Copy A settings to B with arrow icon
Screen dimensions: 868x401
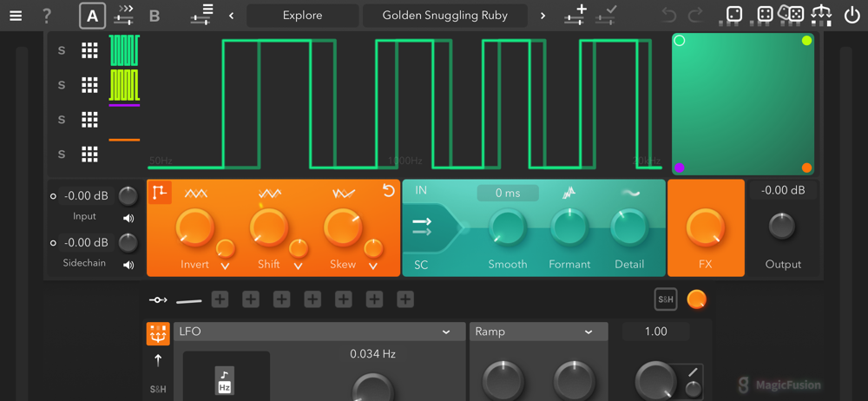point(124,15)
